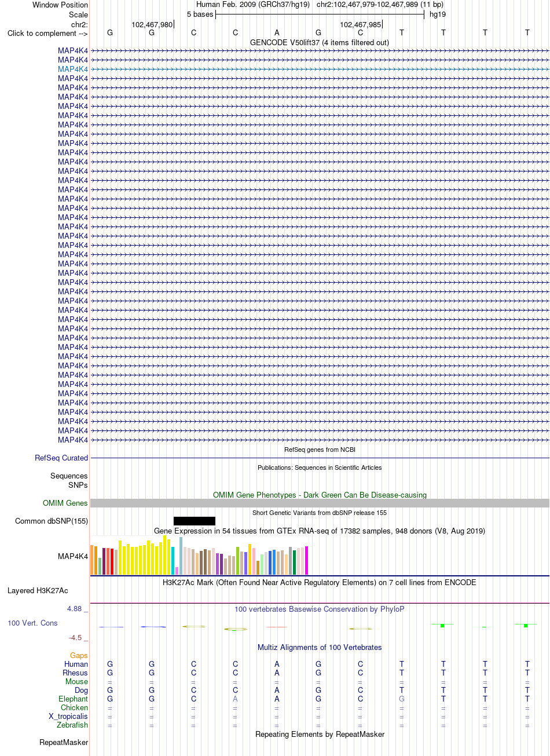Click the Zebrafish species label
Screen dimensions: 550x756
pyautogui.click(x=72, y=725)
